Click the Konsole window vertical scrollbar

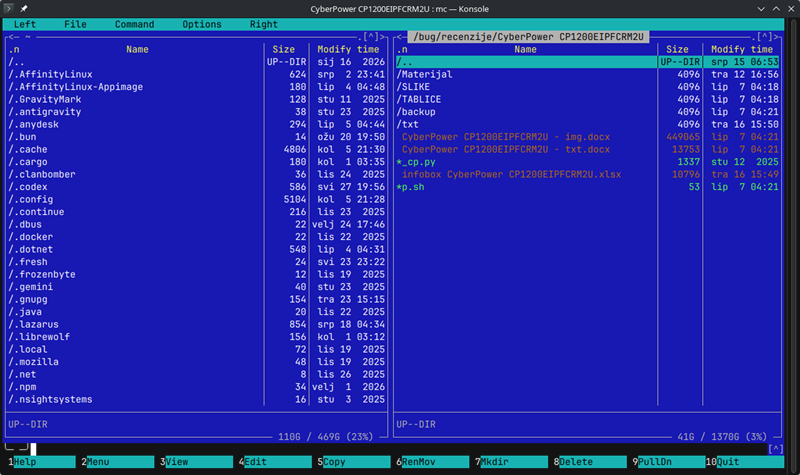(792, 245)
